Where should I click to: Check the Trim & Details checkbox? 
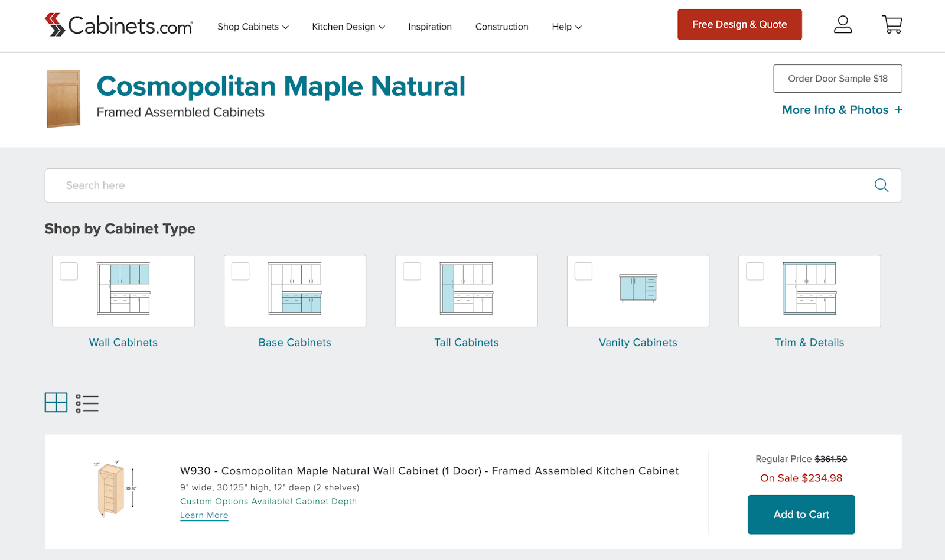pos(755,272)
